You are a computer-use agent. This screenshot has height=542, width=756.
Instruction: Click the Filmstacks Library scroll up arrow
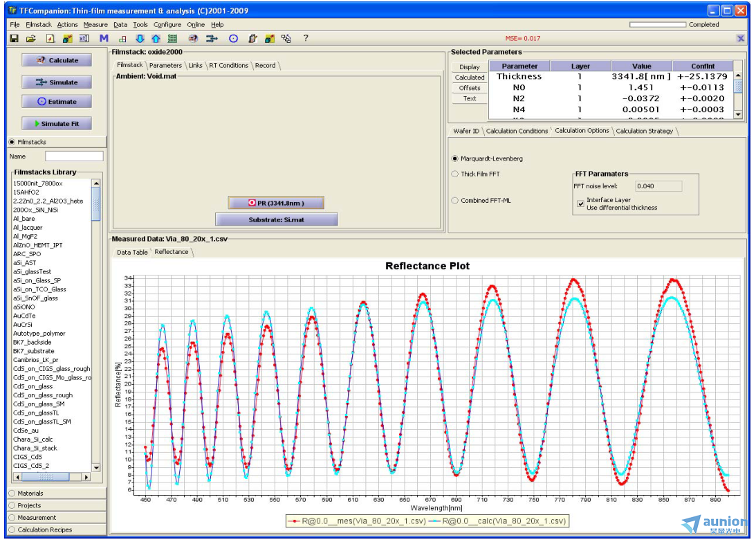(x=96, y=183)
